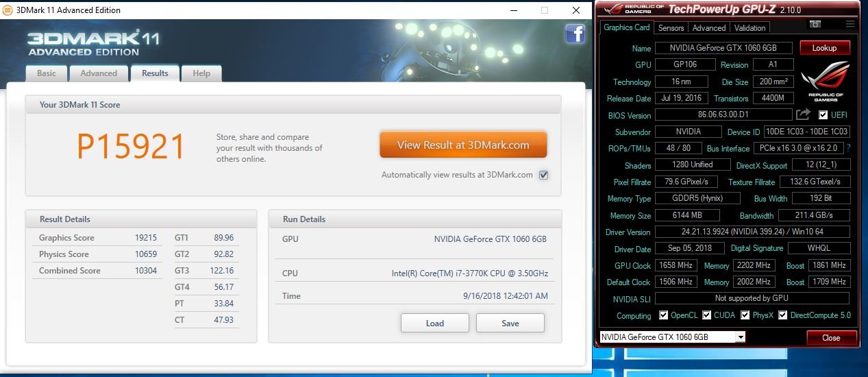Click the Save button
The height and width of the screenshot is (377, 868).
pyautogui.click(x=510, y=323)
